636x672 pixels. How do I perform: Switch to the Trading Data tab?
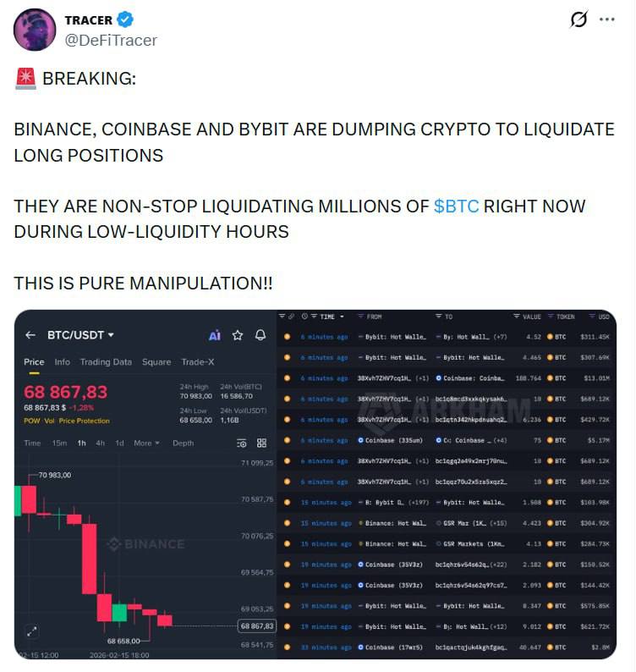tap(106, 362)
